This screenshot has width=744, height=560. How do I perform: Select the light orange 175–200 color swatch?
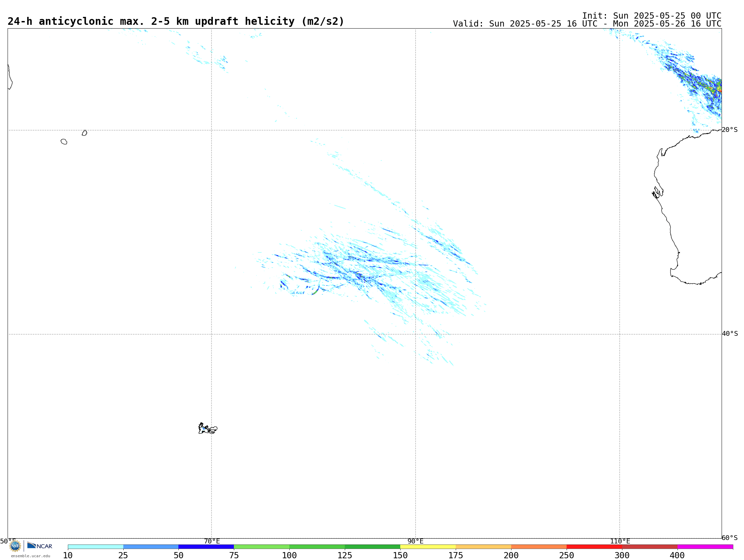[x=484, y=547]
